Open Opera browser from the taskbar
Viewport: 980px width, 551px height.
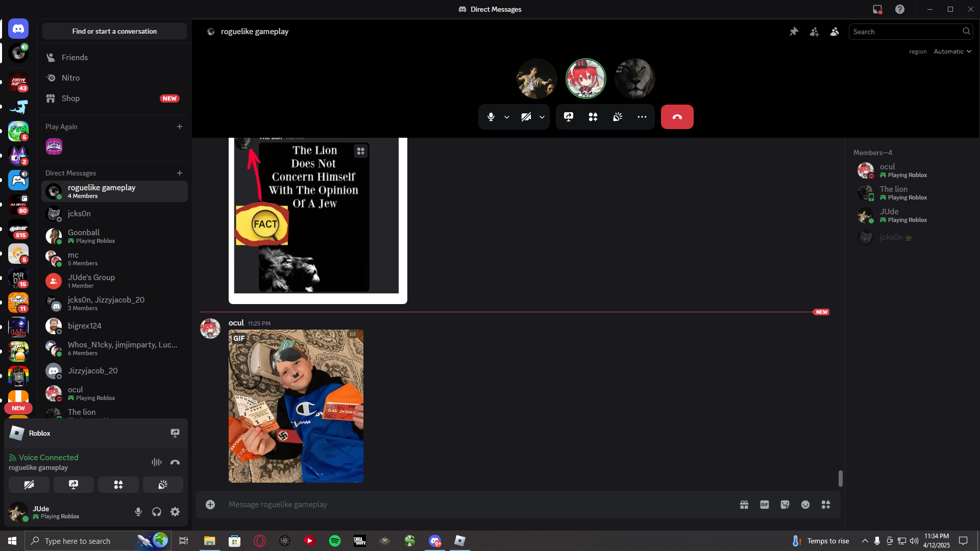tap(260, 541)
